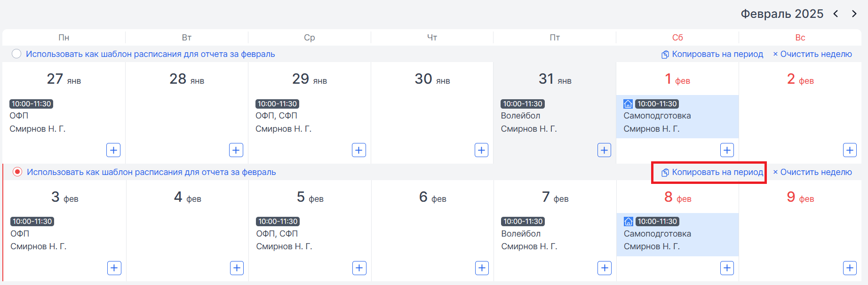Add an event on 28 January
The image size is (868, 285).
[236, 150]
